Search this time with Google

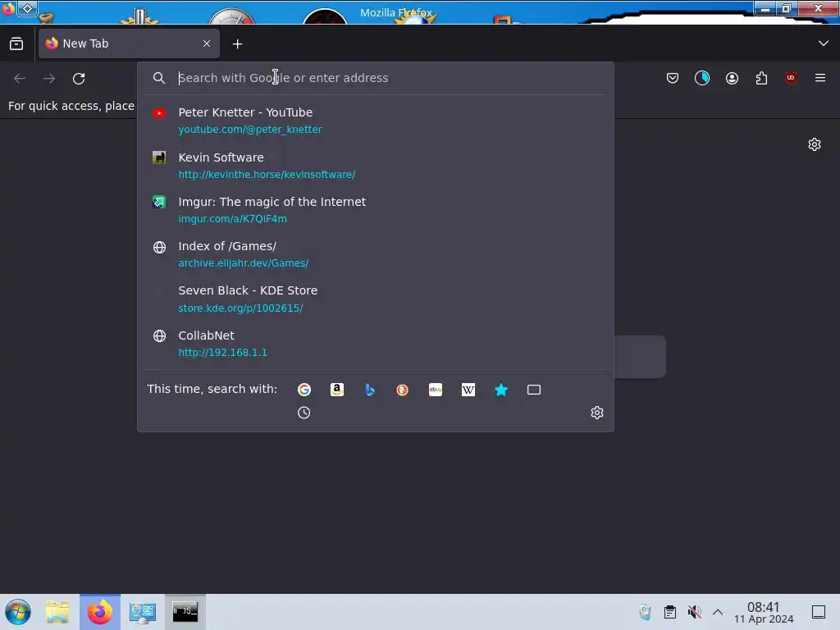(304, 390)
